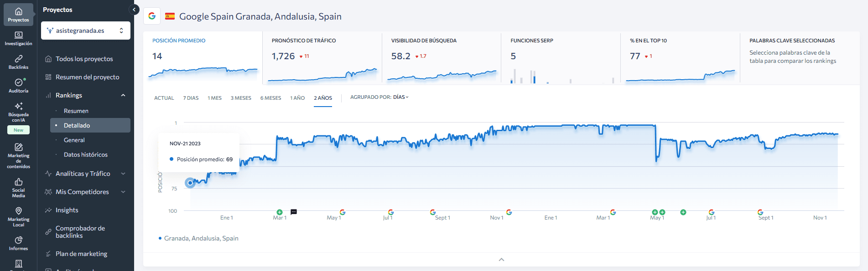
Task: Open the asistegranada.es project selector
Action: (85, 31)
